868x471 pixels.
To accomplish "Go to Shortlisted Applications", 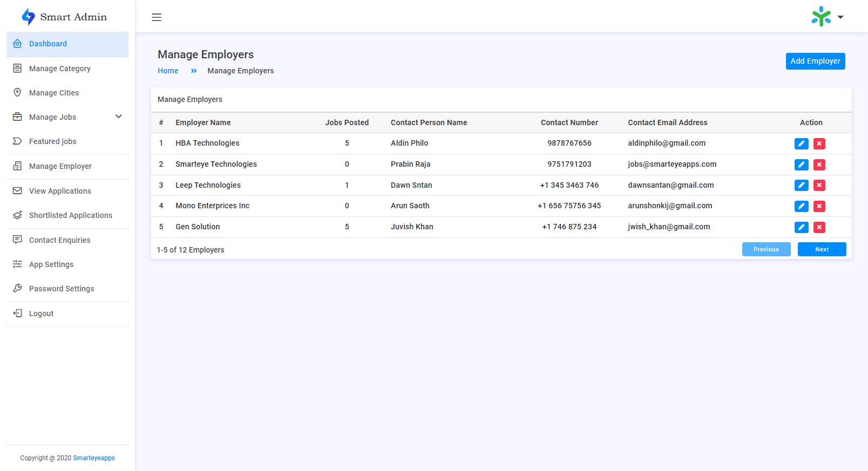I will [70, 215].
